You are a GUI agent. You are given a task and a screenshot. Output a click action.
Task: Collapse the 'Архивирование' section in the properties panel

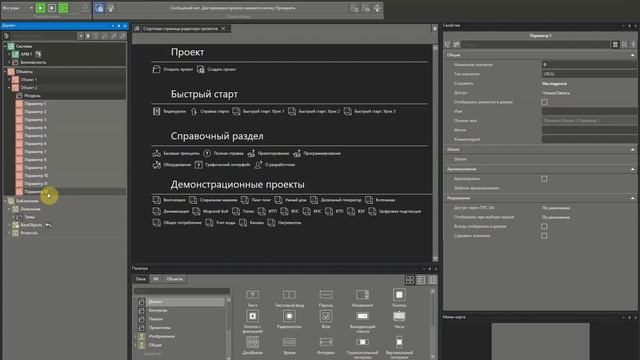click(x=633, y=169)
